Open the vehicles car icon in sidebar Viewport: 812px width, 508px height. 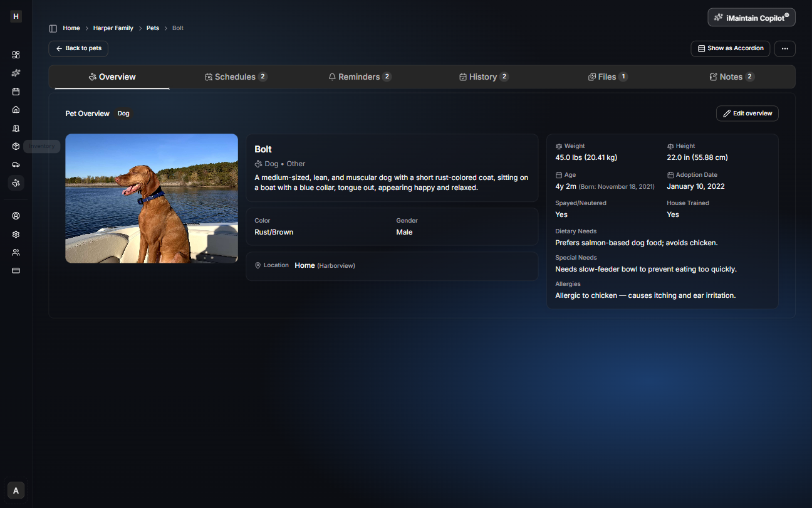[16, 164]
